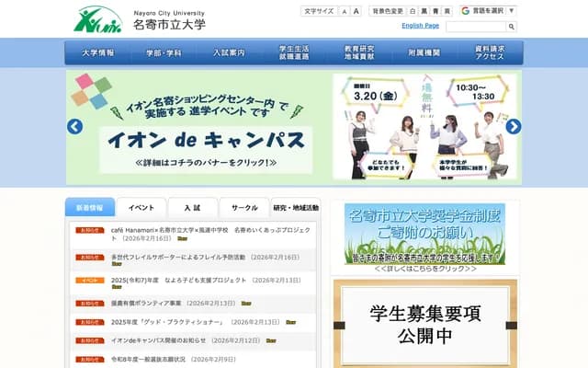Click the 背景色変更 label
588x368 pixels.
point(388,11)
